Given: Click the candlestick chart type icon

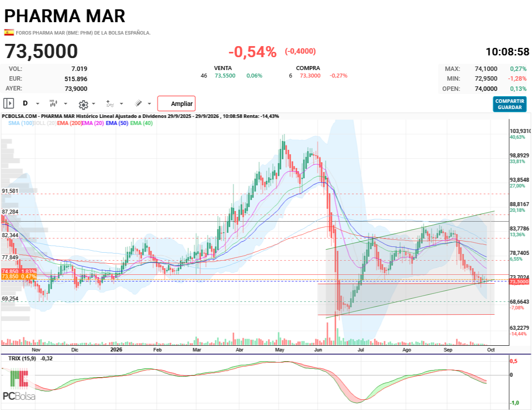Looking at the screenshot, I should (54, 103).
